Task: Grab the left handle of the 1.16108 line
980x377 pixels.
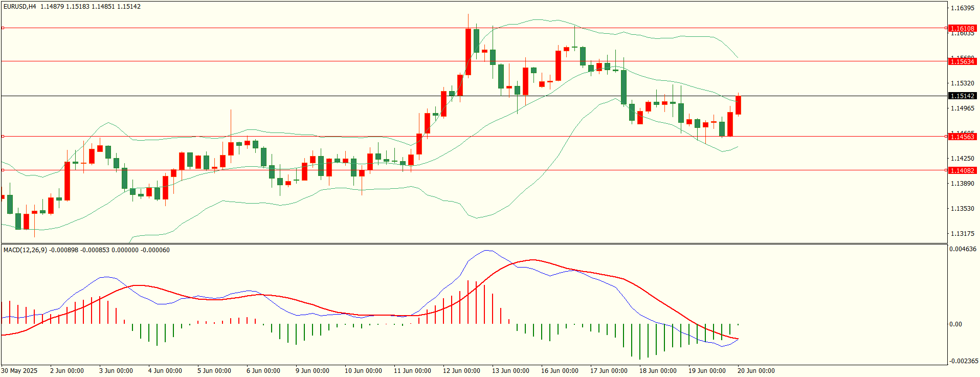Action: pyautogui.click(x=3, y=28)
